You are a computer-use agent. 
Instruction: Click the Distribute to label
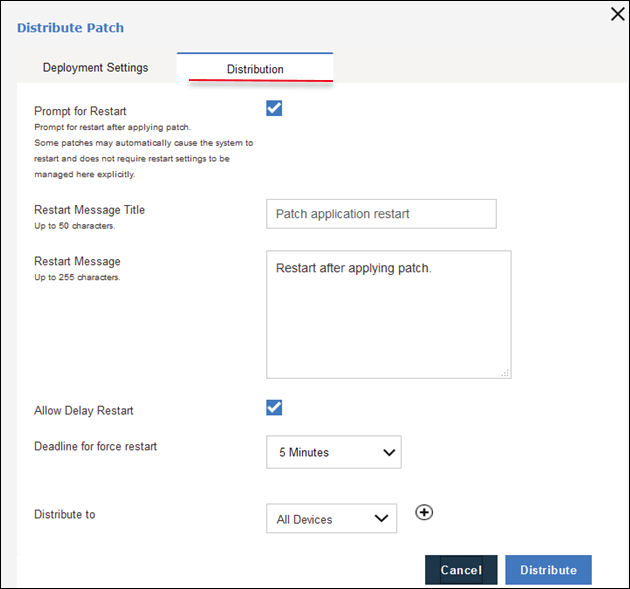pyautogui.click(x=65, y=515)
